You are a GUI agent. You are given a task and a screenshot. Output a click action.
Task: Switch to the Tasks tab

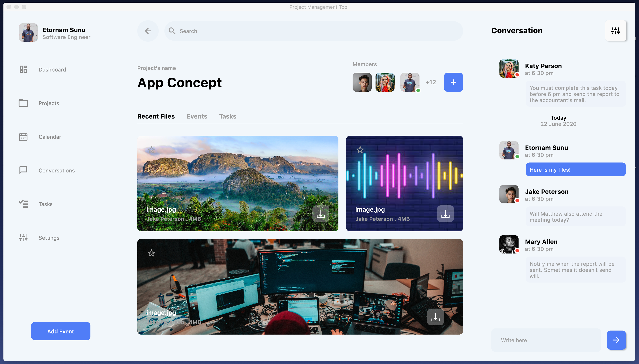pos(228,116)
